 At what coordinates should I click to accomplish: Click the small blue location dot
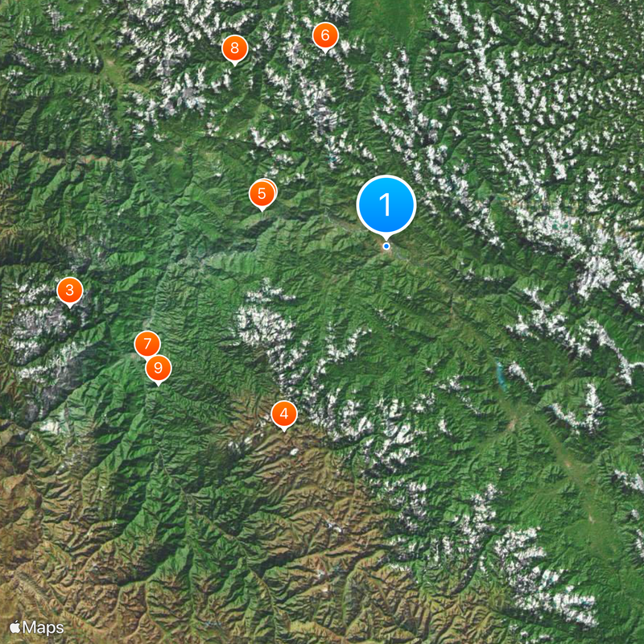pos(386,246)
